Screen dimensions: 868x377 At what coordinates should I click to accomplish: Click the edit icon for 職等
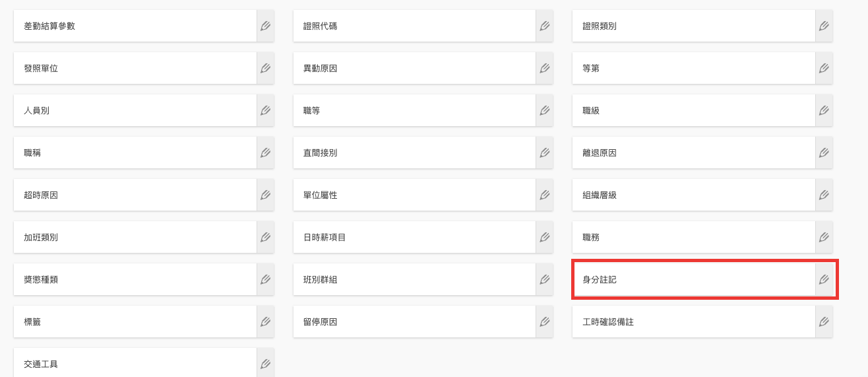pyautogui.click(x=545, y=111)
